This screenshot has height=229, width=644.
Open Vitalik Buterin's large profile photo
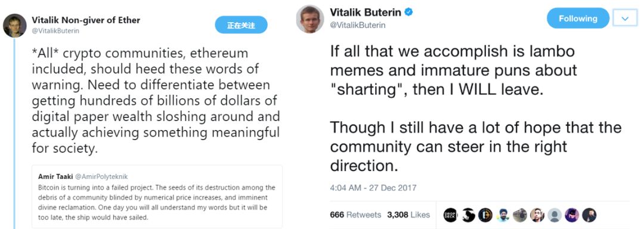(310, 19)
